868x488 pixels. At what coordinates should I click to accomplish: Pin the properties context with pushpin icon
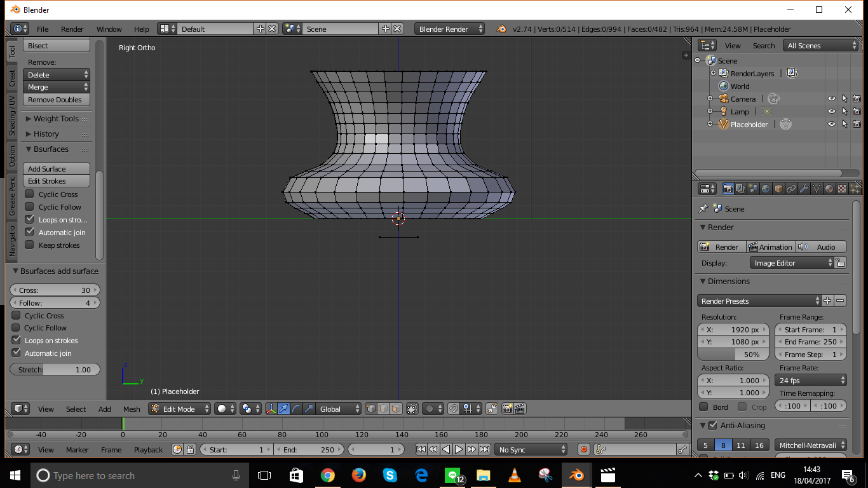click(703, 208)
